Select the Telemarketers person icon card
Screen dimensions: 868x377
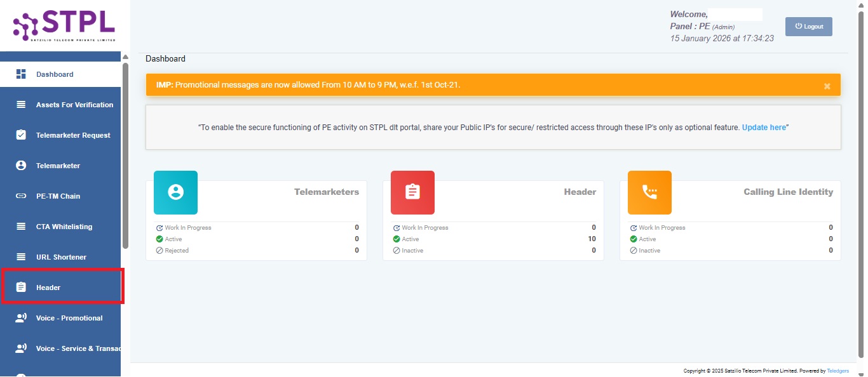175,192
